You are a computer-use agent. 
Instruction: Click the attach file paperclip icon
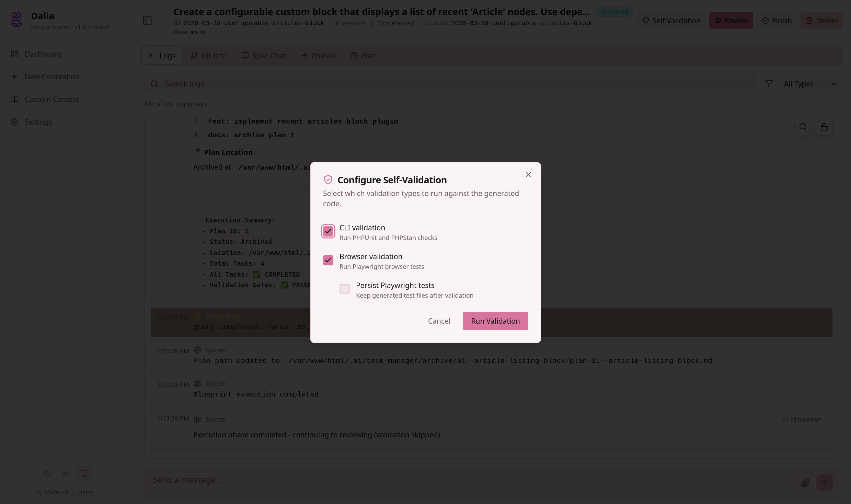(805, 483)
